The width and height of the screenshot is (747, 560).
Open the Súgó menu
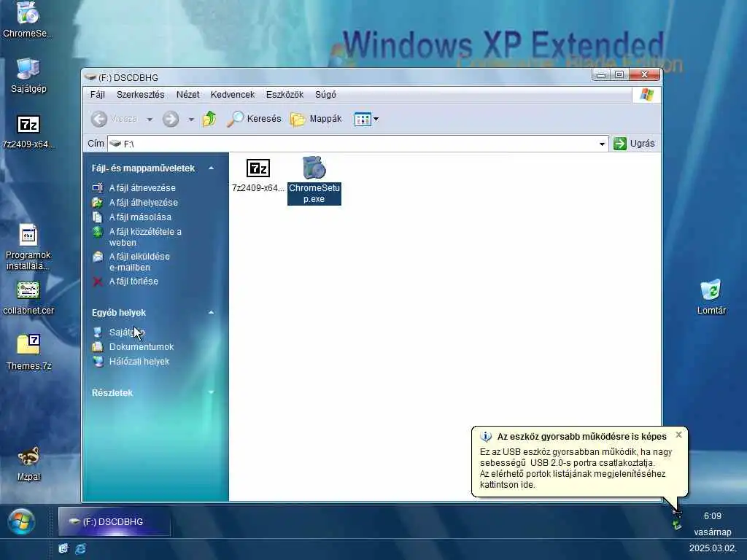[325, 94]
